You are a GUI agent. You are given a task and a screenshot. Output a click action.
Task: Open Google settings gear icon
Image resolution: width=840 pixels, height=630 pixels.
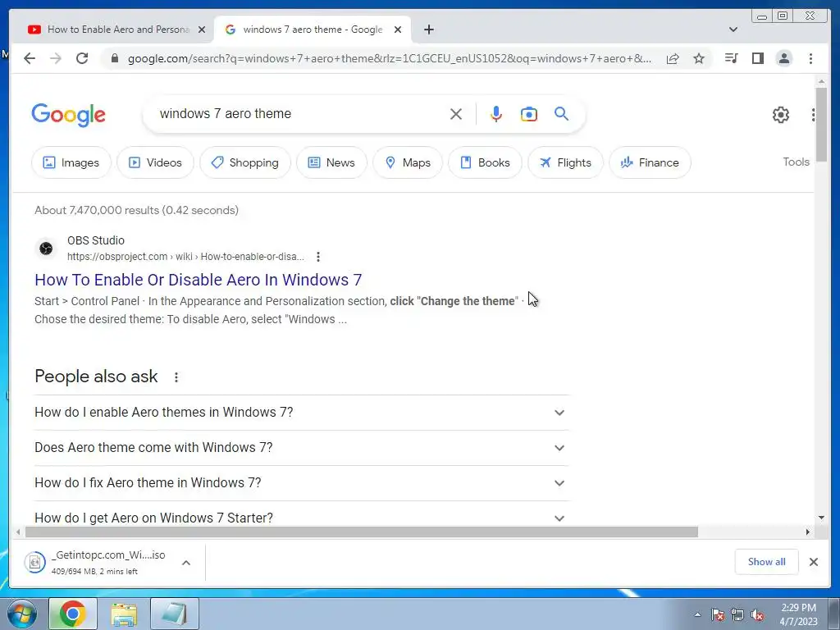point(781,115)
